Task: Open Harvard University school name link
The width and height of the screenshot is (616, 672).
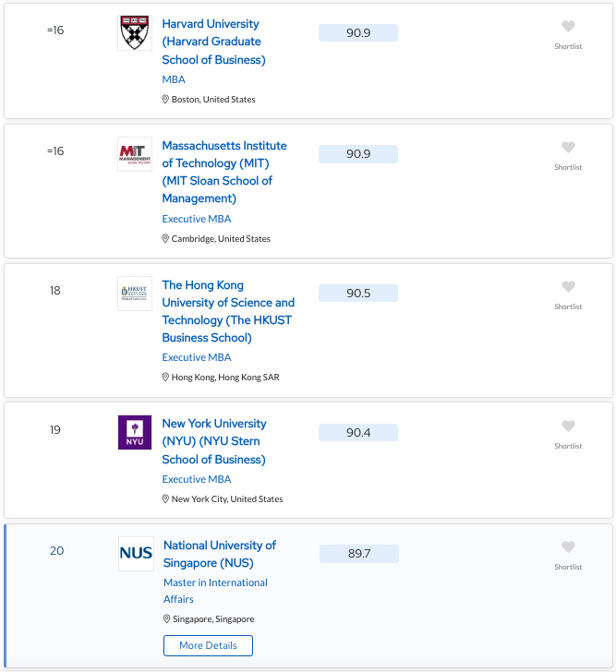Action: click(213, 42)
